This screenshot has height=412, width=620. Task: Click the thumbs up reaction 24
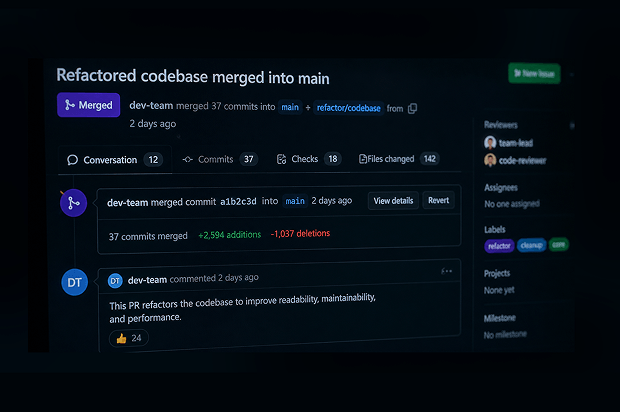pos(129,338)
